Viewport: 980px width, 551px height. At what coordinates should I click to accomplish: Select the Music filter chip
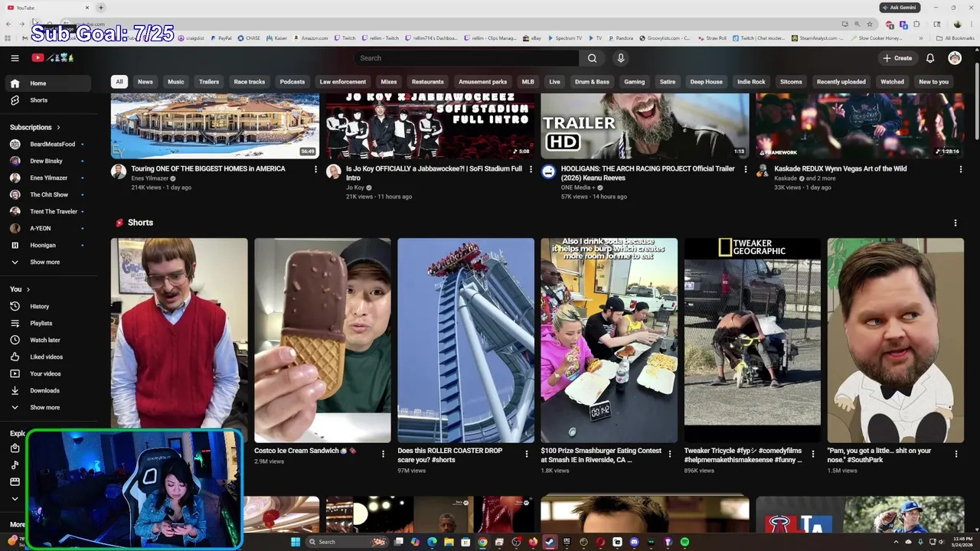[x=176, y=82]
